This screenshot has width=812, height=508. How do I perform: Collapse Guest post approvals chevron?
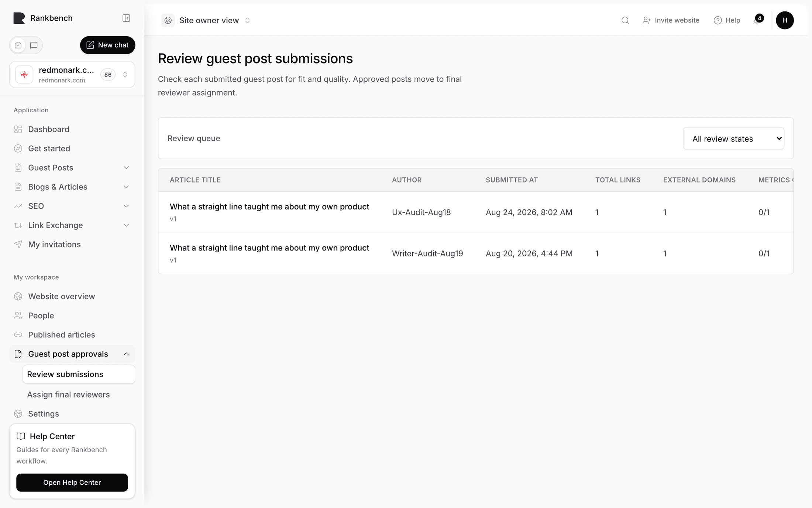(126, 354)
